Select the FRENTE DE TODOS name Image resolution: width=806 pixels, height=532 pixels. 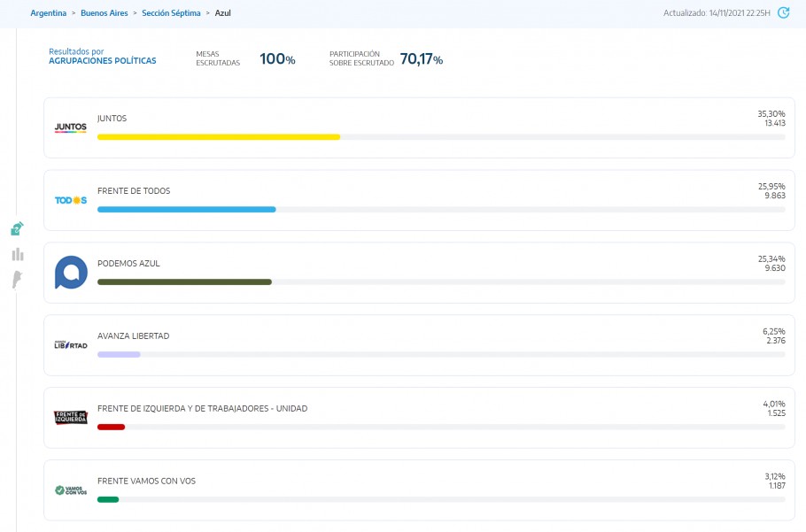click(134, 191)
